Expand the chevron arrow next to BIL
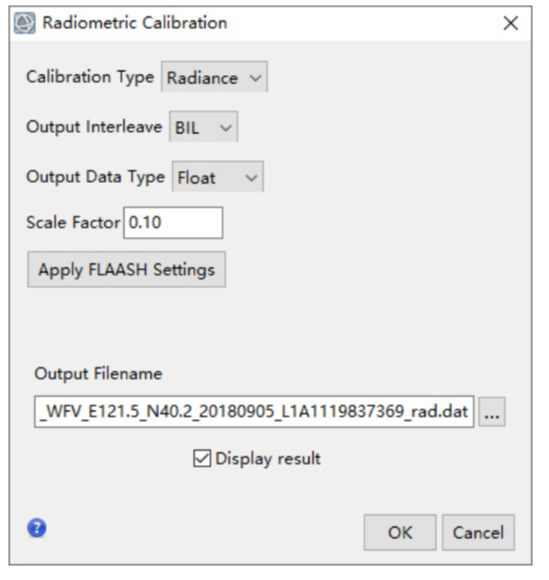This screenshot has height=580, width=549. (226, 128)
